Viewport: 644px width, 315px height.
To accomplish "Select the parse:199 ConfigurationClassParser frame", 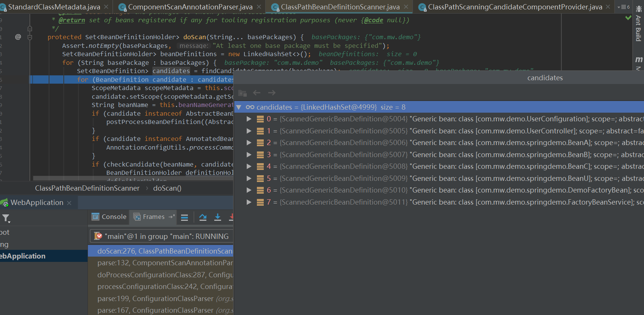I will coord(161,298).
